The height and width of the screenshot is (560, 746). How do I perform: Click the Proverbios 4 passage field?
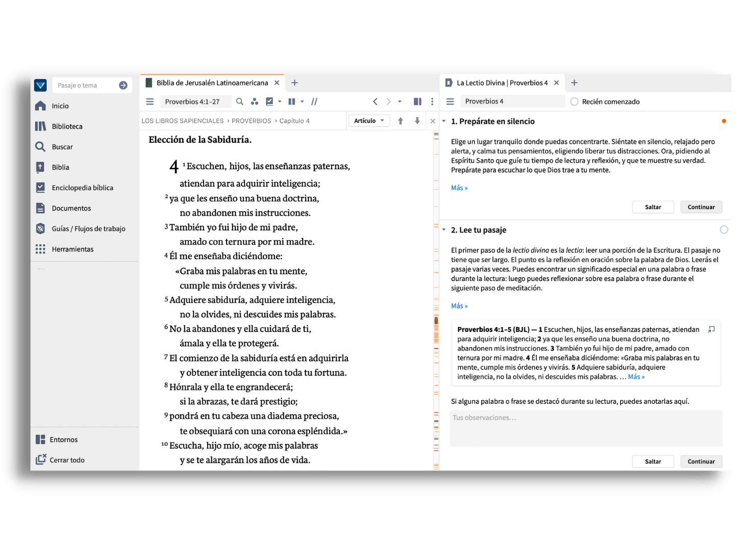tap(512, 101)
